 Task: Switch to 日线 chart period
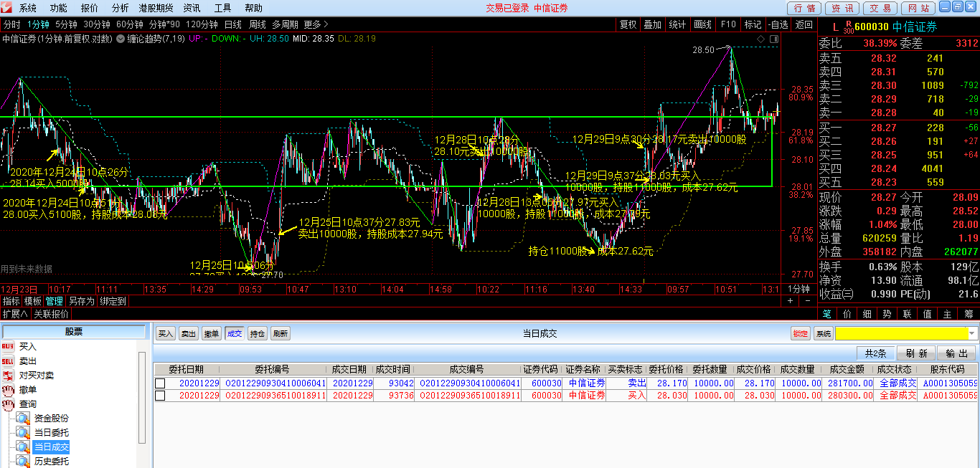tap(233, 24)
